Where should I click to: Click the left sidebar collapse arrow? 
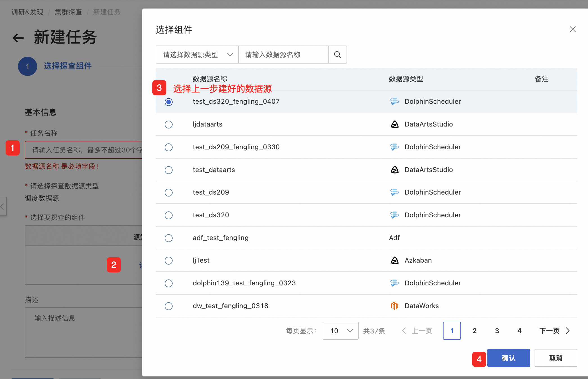point(3,206)
